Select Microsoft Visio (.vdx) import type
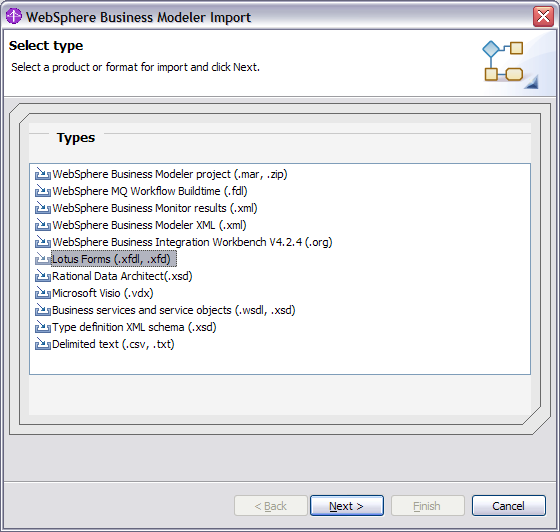The width and height of the screenshot is (560, 532). pyautogui.click(x=102, y=293)
